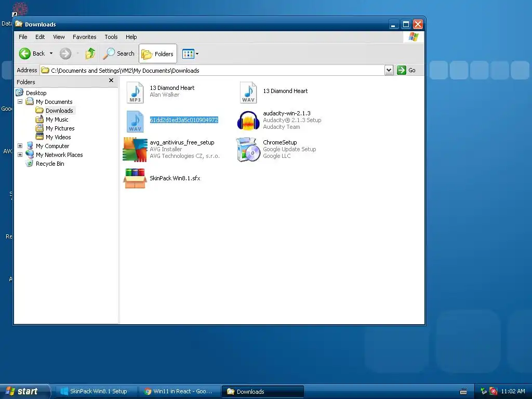This screenshot has width=532, height=399.
Task: Open the Search pane
Action: 119,54
